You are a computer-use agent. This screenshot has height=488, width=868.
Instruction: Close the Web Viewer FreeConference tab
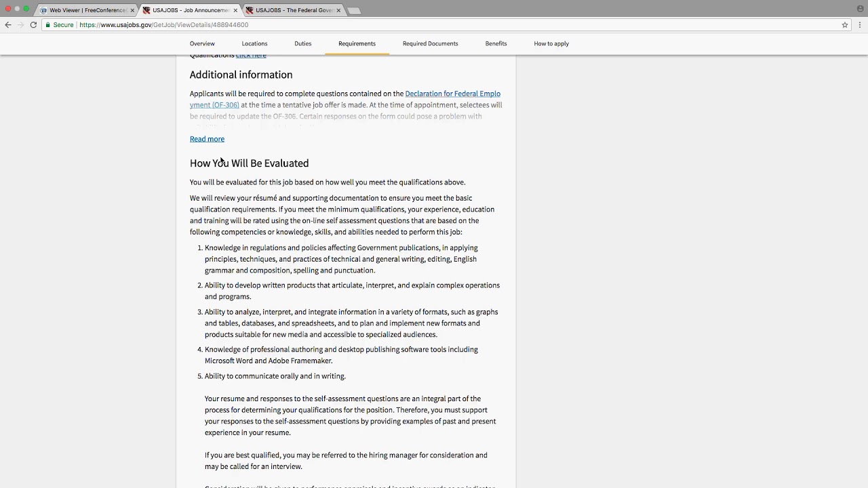click(132, 10)
